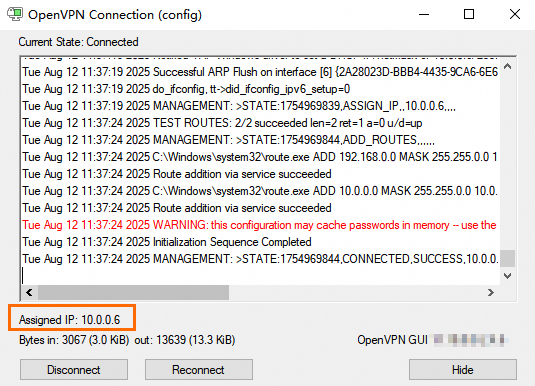Viewport: 535px width, 386px height.
Task: Click the red WARNING log line
Action: pos(259,225)
